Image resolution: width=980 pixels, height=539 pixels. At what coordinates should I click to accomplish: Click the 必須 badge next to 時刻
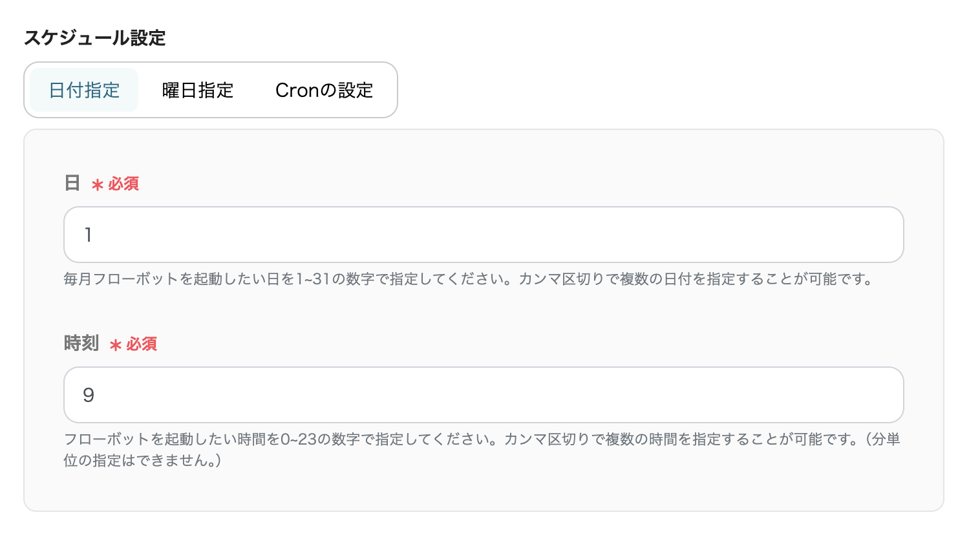click(x=142, y=344)
